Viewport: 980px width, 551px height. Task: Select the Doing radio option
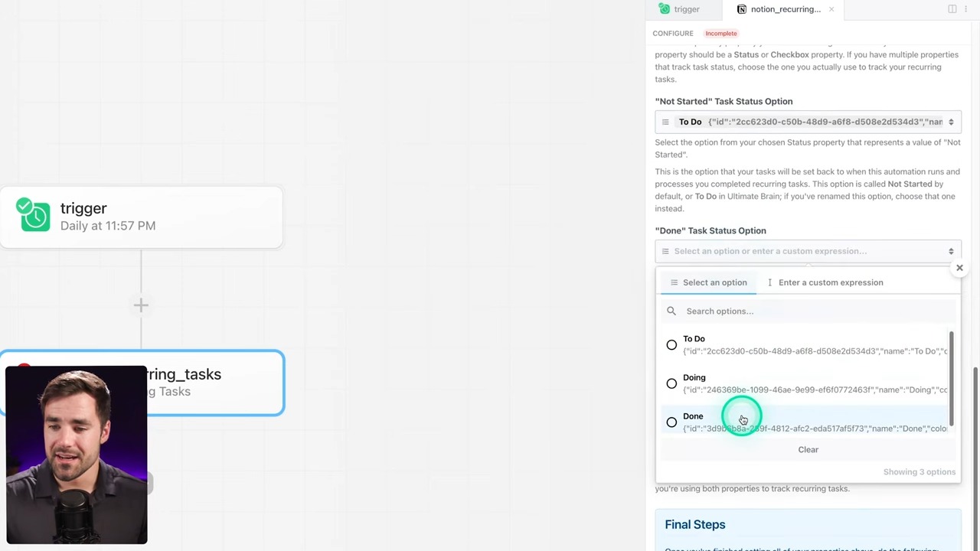[x=671, y=383]
